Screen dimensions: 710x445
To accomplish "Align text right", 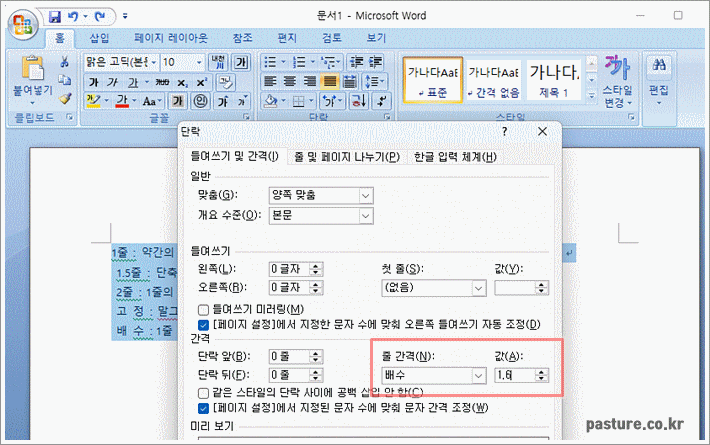I will tap(310, 81).
